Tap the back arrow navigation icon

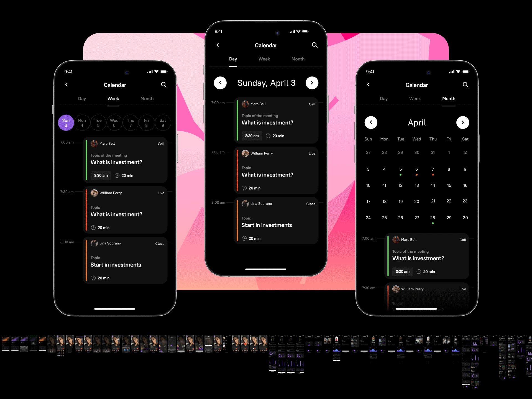pos(218,45)
